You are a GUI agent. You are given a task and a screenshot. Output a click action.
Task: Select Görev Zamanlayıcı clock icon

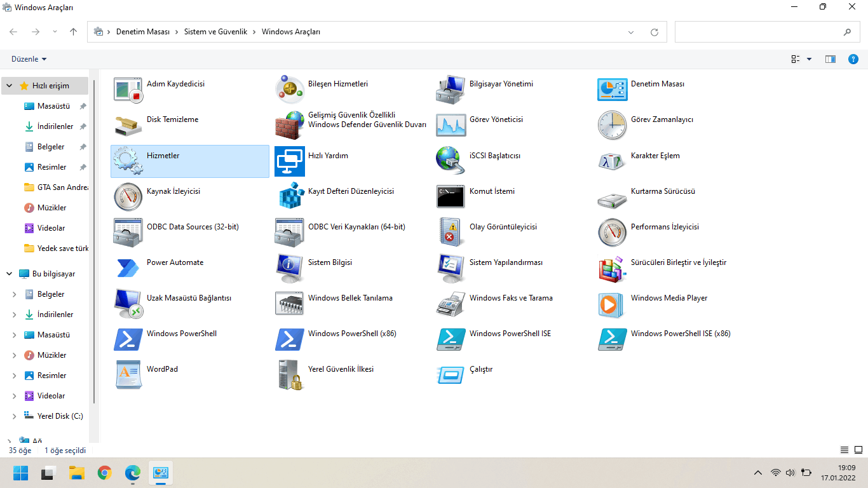pos(613,125)
